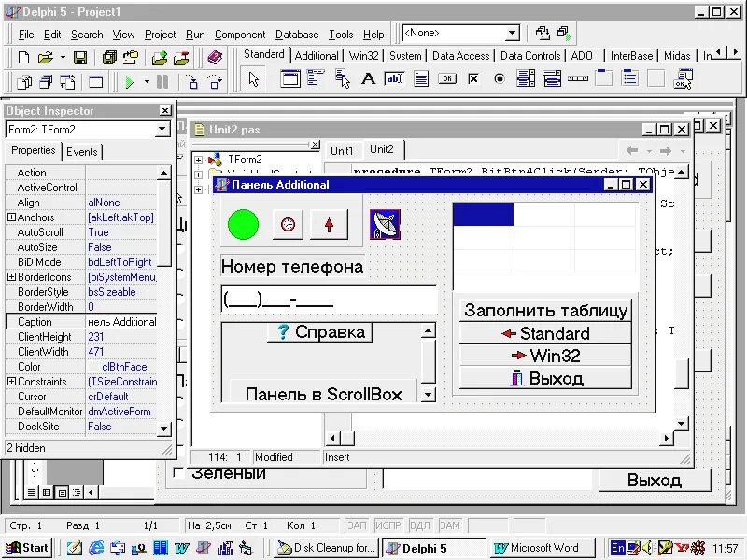Click the Step Over debug icon
This screenshot has height=560, width=747.
click(x=215, y=82)
